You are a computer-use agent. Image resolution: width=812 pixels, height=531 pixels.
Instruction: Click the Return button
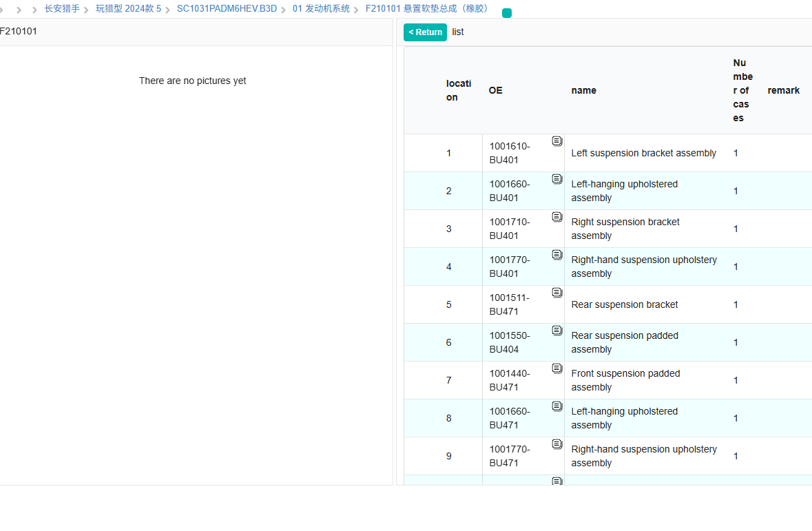pos(425,32)
